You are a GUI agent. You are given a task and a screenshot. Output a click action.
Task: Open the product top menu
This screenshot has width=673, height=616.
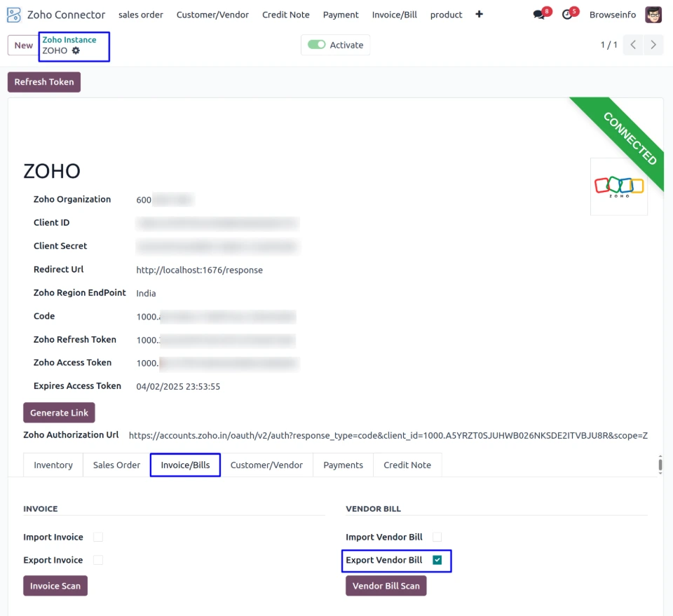[x=446, y=15]
